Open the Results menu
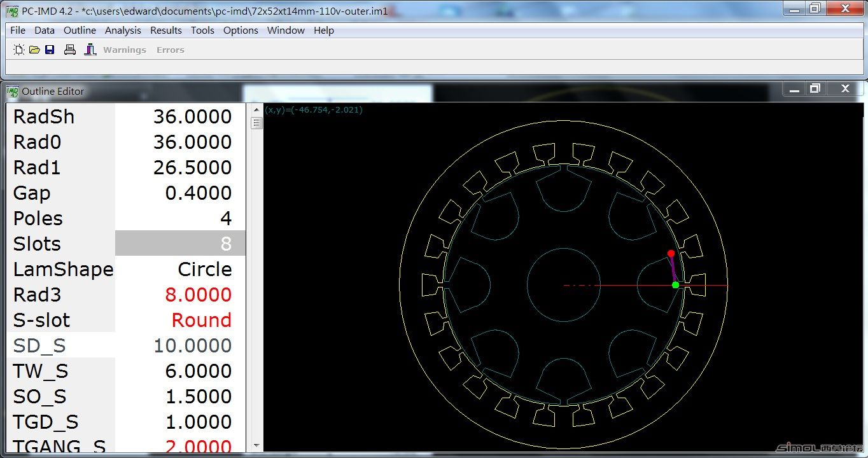868x458 pixels. (166, 30)
